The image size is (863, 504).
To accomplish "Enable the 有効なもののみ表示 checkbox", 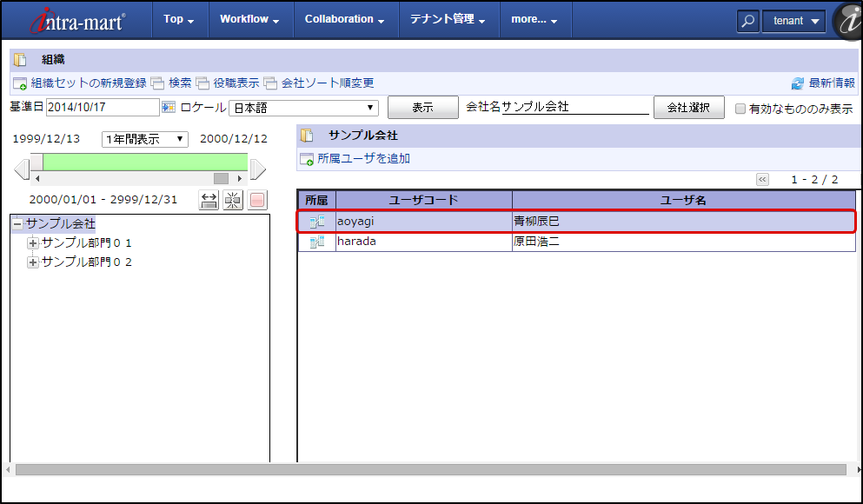I will (740, 109).
